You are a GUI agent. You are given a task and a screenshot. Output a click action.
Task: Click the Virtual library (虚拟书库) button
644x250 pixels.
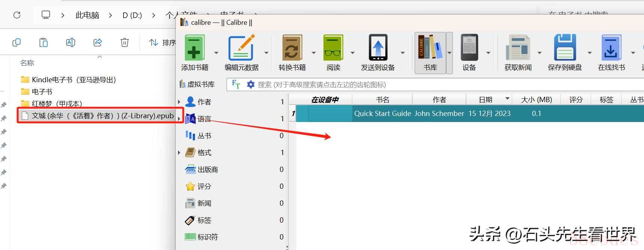click(x=197, y=84)
